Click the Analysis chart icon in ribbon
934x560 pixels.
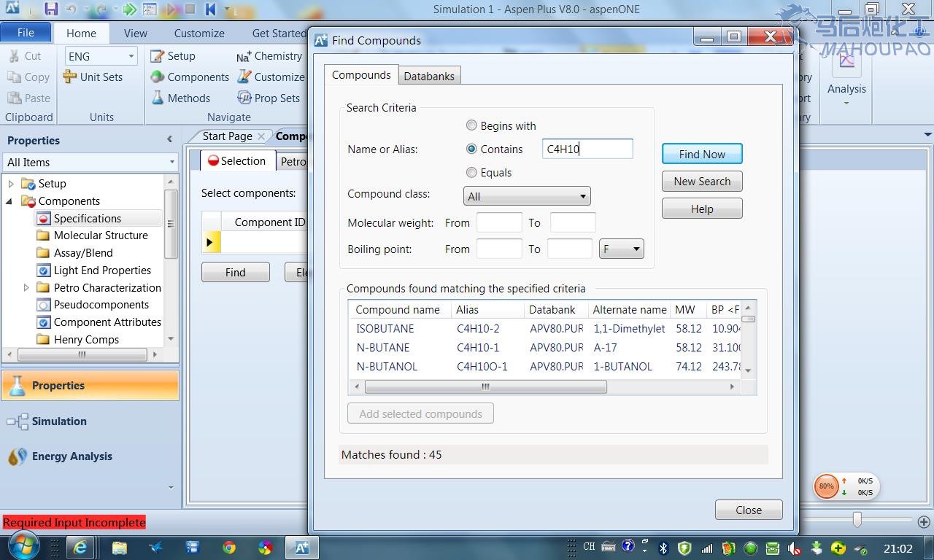pos(846,62)
